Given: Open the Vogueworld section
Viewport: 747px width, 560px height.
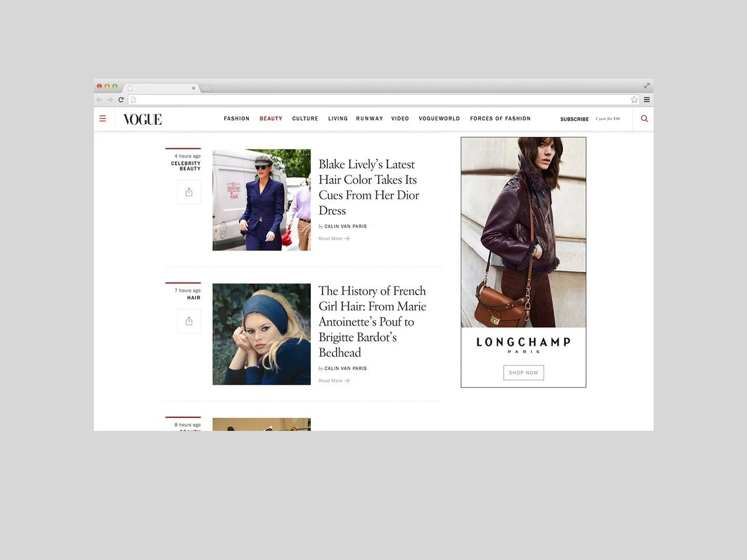Looking at the screenshot, I should tap(439, 119).
